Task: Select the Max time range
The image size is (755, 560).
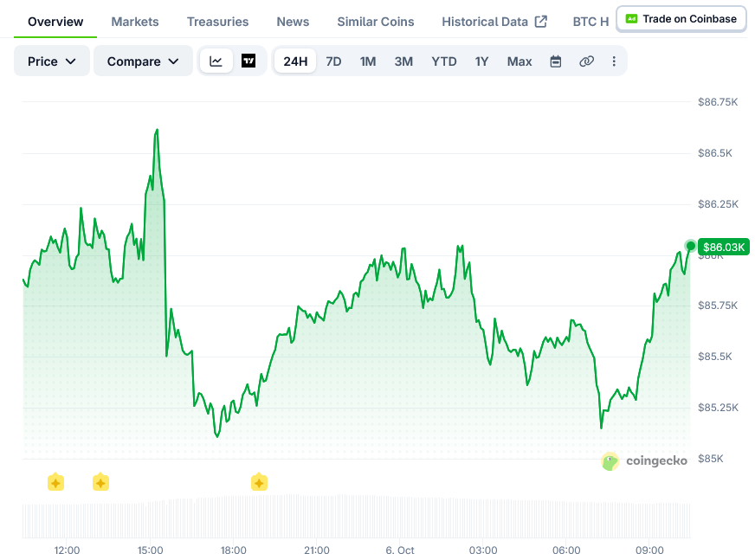Action: pos(519,61)
